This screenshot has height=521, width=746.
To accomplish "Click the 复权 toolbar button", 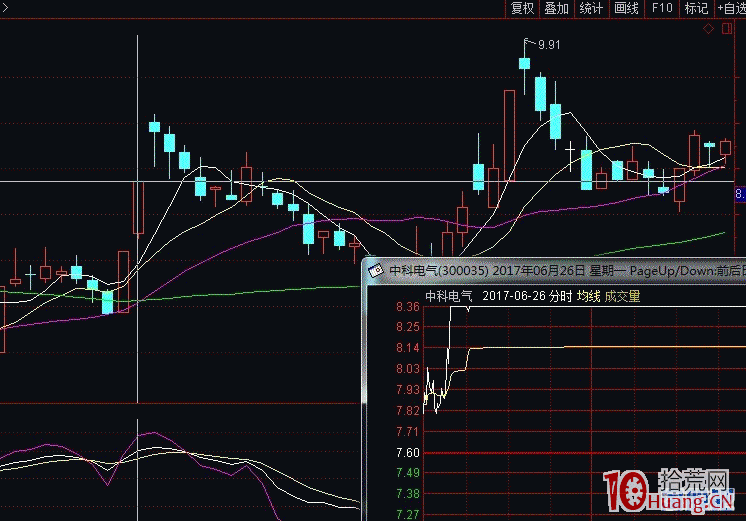I will [522, 9].
